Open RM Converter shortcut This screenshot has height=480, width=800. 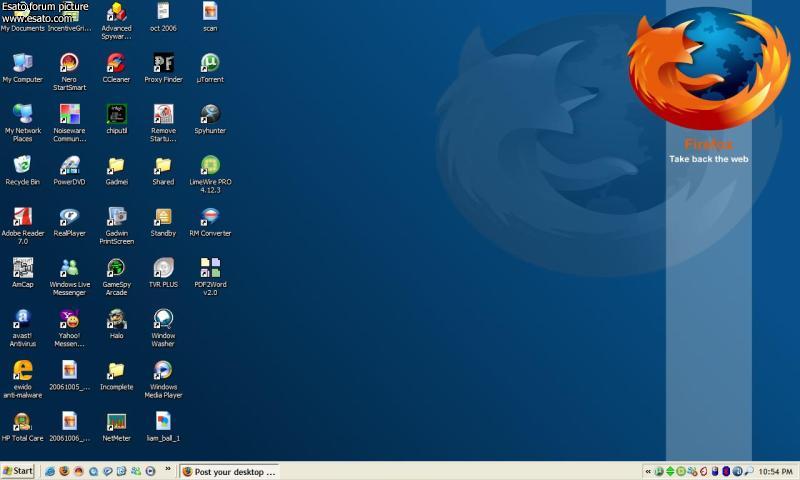click(210, 221)
